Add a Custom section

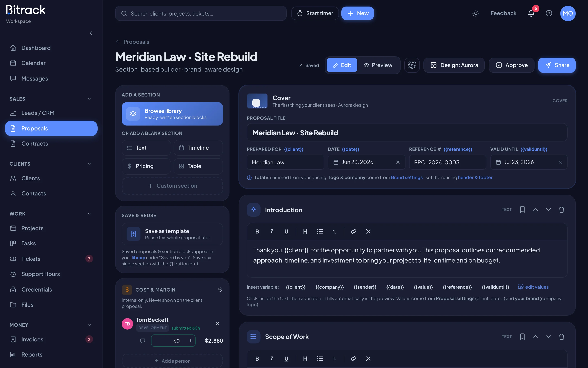[x=172, y=186]
